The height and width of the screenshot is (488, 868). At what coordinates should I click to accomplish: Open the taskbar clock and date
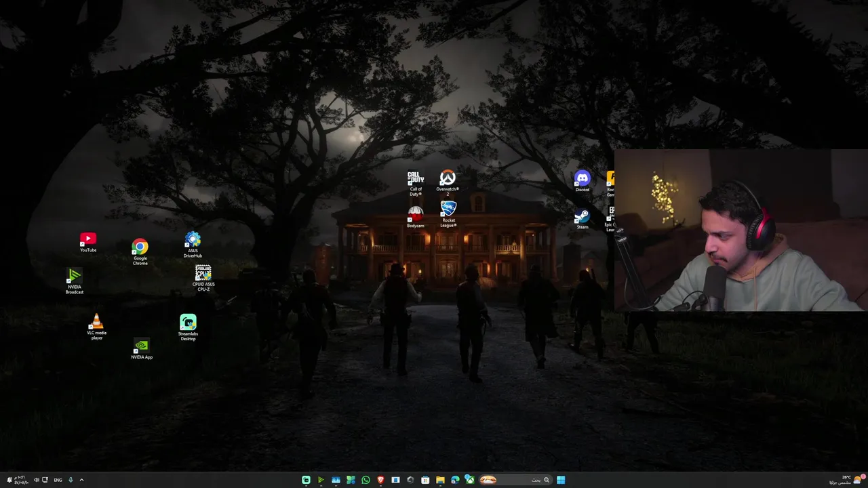click(x=22, y=480)
